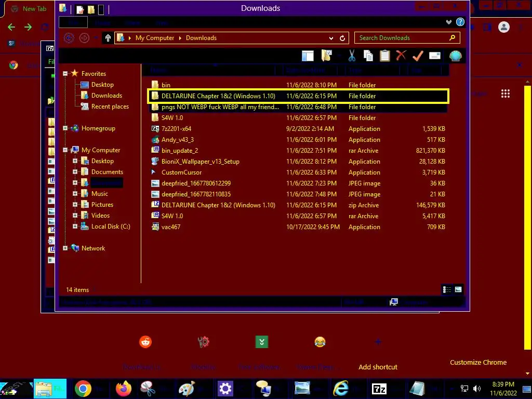Toggle the navigation pane layout icon

click(308, 56)
